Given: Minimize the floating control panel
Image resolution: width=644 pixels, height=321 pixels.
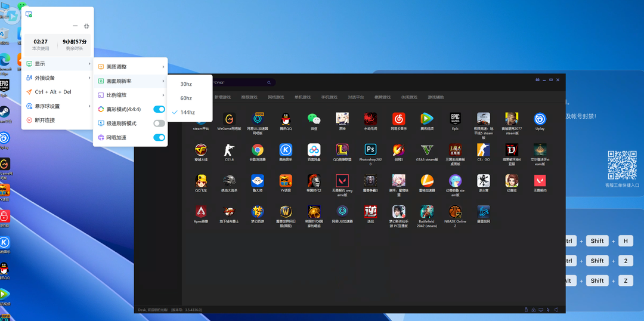Looking at the screenshot, I should pyautogui.click(x=75, y=26).
